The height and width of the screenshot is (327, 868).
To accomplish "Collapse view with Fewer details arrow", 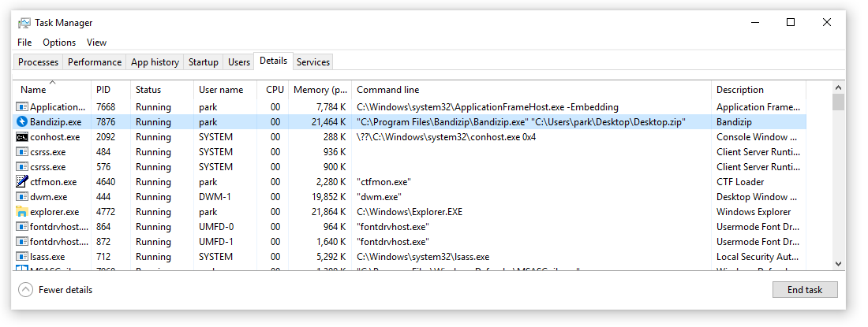I will click(x=26, y=290).
